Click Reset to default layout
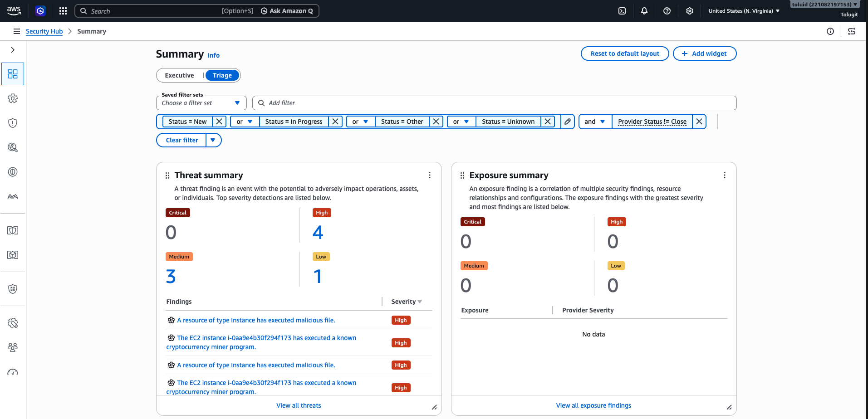 [625, 54]
